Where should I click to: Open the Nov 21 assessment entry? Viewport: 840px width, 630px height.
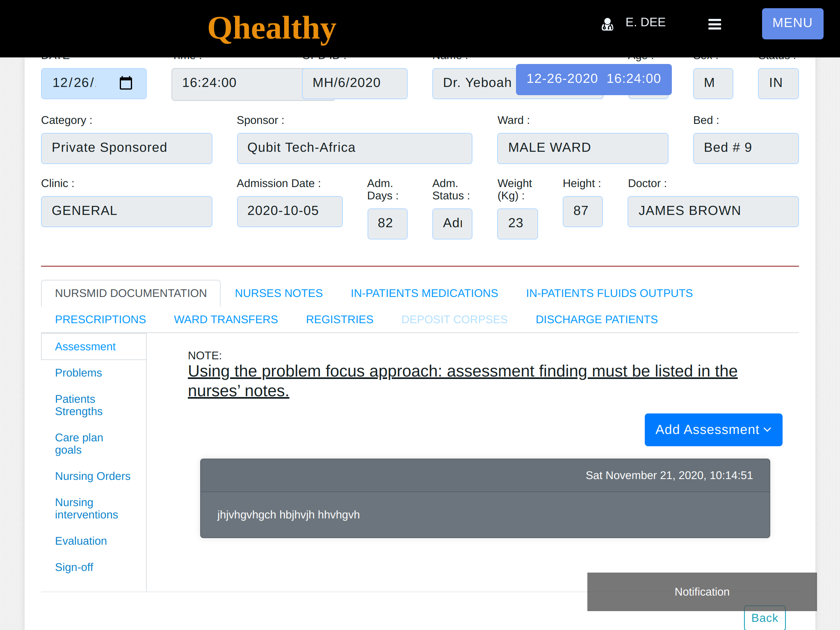tap(485, 498)
